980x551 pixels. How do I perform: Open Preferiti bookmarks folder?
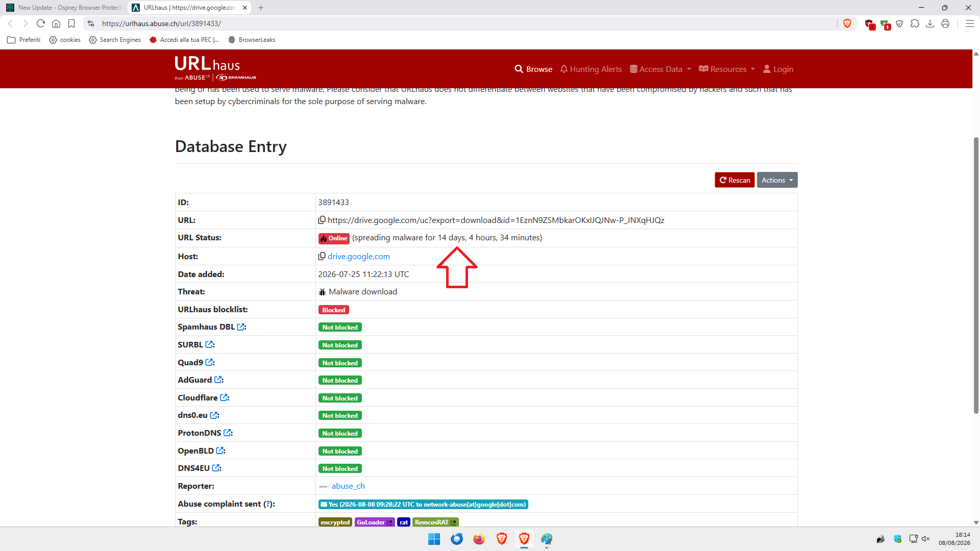(x=24, y=40)
